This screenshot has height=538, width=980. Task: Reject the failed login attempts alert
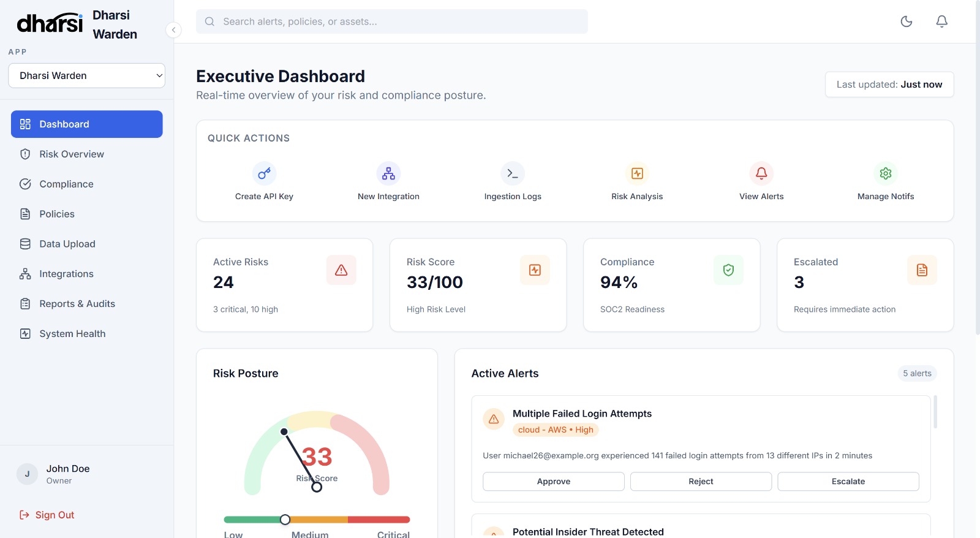[x=701, y=482]
